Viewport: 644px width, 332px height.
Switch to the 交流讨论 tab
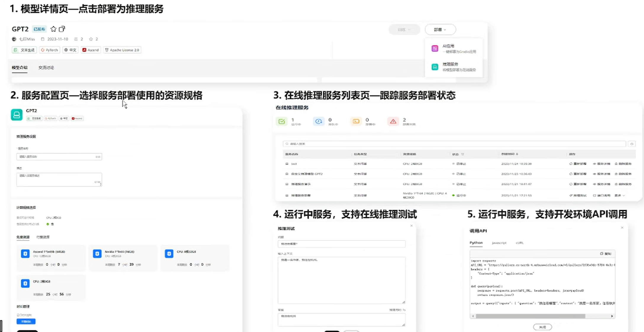tap(46, 68)
